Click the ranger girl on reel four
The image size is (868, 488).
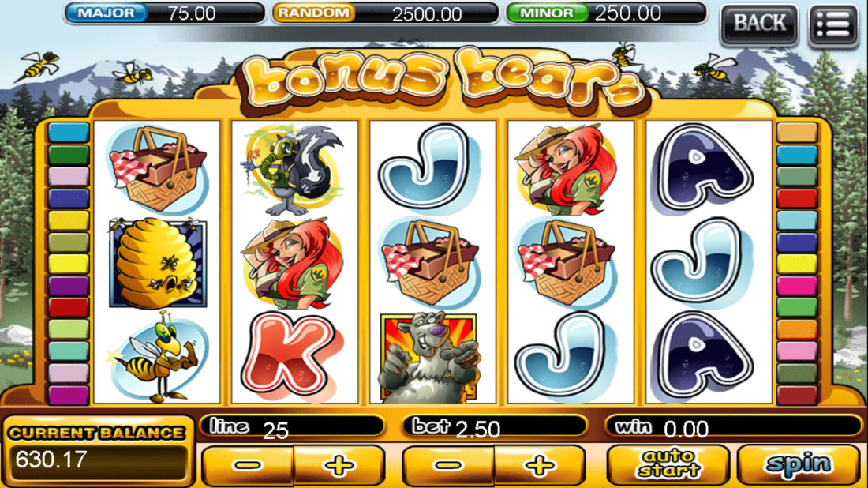click(x=567, y=169)
